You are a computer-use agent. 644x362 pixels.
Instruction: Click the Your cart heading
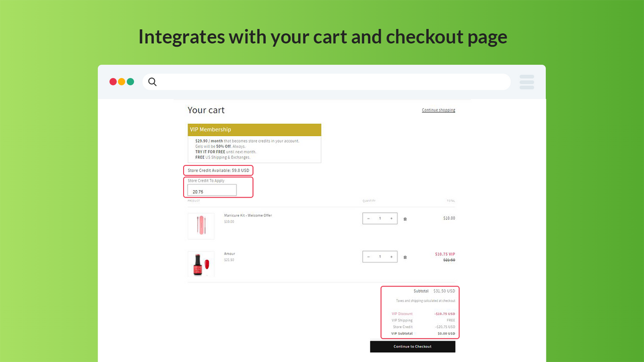tap(206, 110)
